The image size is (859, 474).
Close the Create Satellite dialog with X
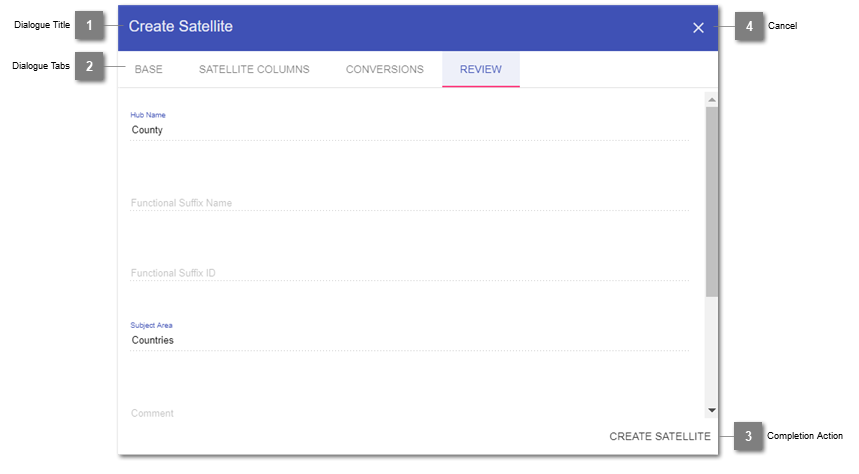tap(698, 28)
